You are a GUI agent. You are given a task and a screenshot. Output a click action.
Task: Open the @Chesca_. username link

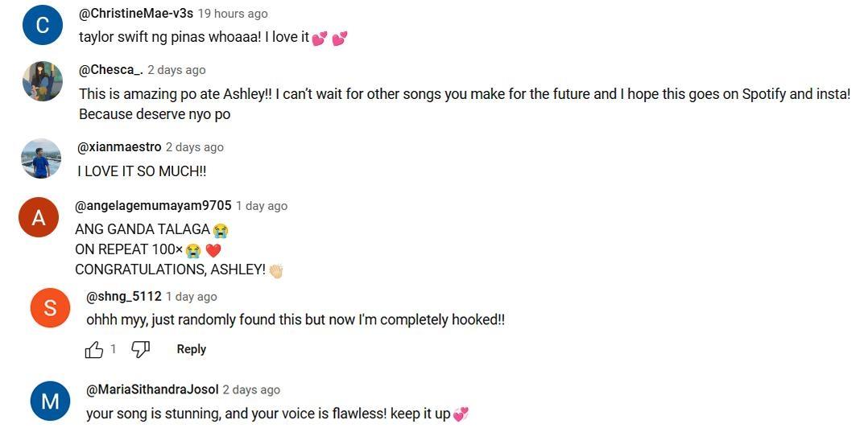(110, 70)
